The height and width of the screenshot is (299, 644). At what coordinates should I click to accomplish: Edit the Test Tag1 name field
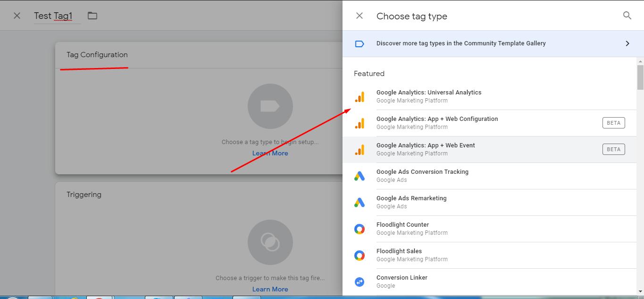pyautogui.click(x=57, y=16)
